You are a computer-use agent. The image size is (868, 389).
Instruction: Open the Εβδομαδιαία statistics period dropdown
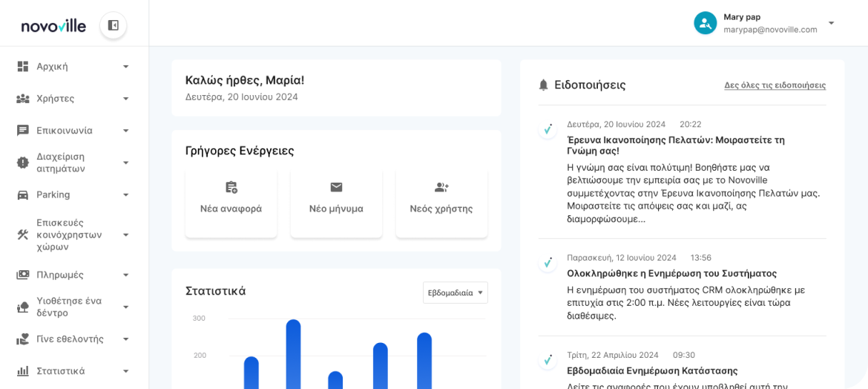(455, 292)
